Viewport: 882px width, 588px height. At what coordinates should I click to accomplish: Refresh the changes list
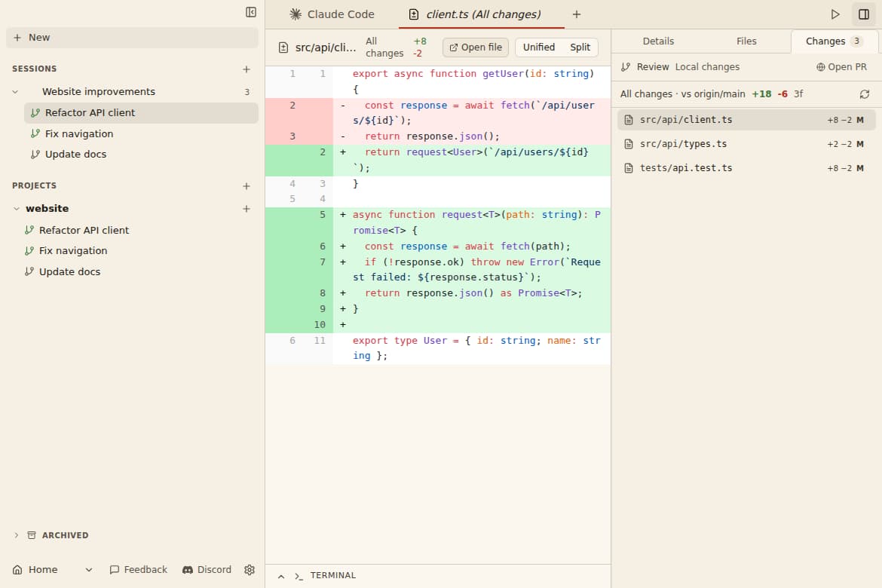point(865,94)
